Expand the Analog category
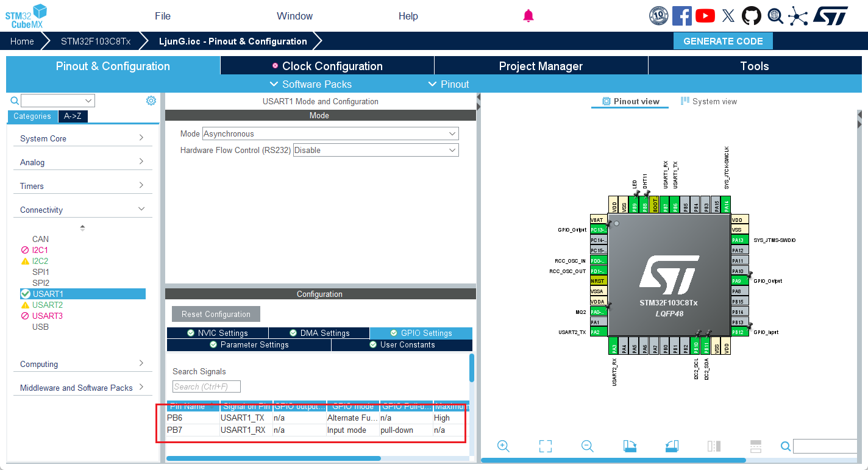Image resolution: width=868 pixels, height=470 pixels. coord(83,162)
